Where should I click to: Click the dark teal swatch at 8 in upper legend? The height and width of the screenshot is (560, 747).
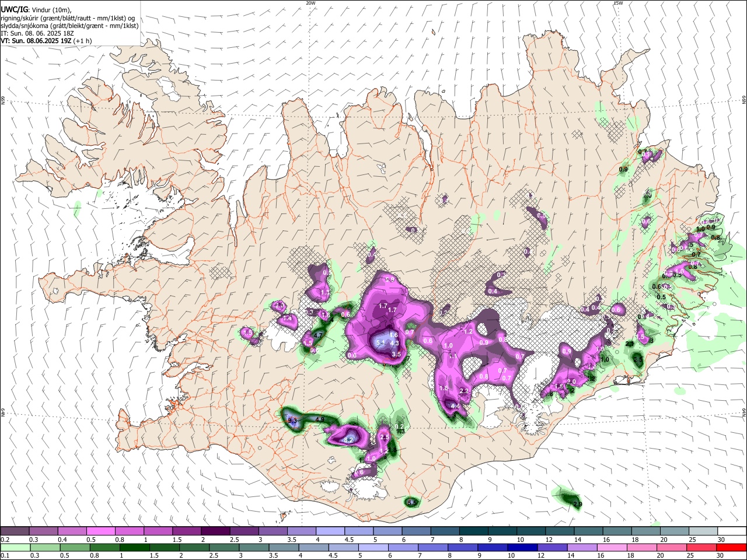474,531
